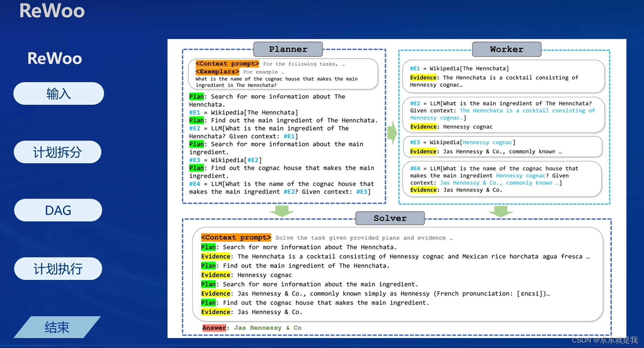The image size is (644, 348).
Task: Click '#E1 = Wikipedia[The Hennchata]' in Planner
Action: point(244,112)
